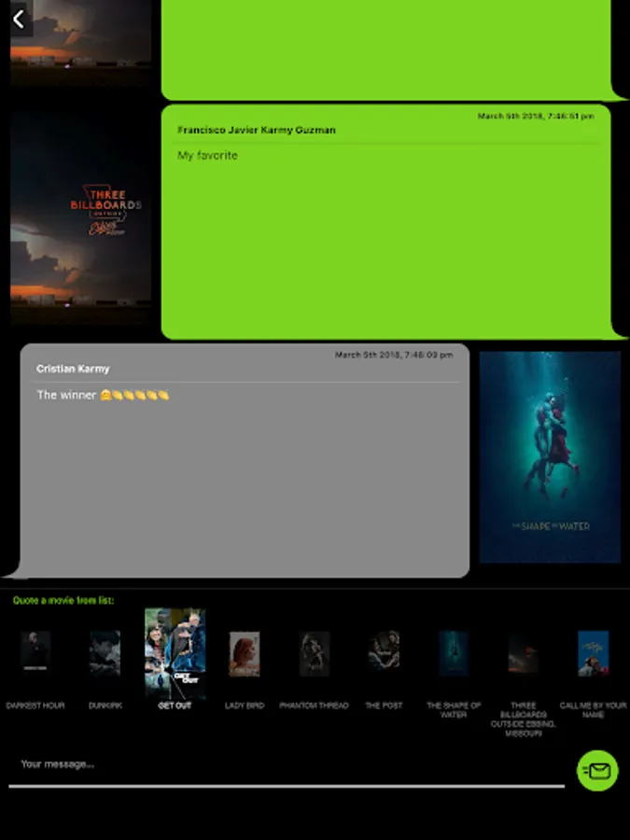Tap Cristian Karmy's name in gray message
Screen dimensions: 630x840
(x=73, y=369)
